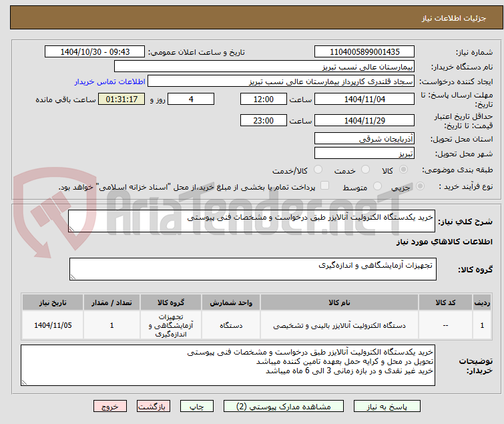Click the شماره نیاز number field

[364, 52]
